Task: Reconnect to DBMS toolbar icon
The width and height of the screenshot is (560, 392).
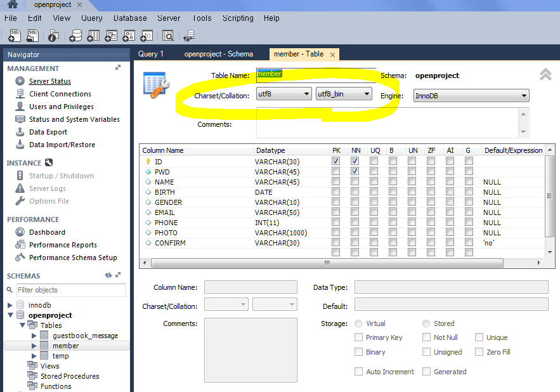Action: click(189, 36)
